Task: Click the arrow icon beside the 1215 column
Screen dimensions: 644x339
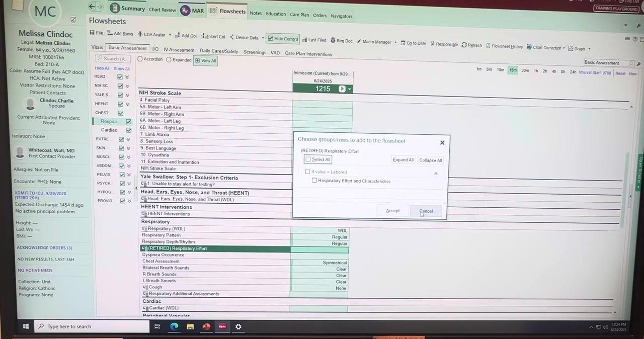Action: [x=342, y=89]
